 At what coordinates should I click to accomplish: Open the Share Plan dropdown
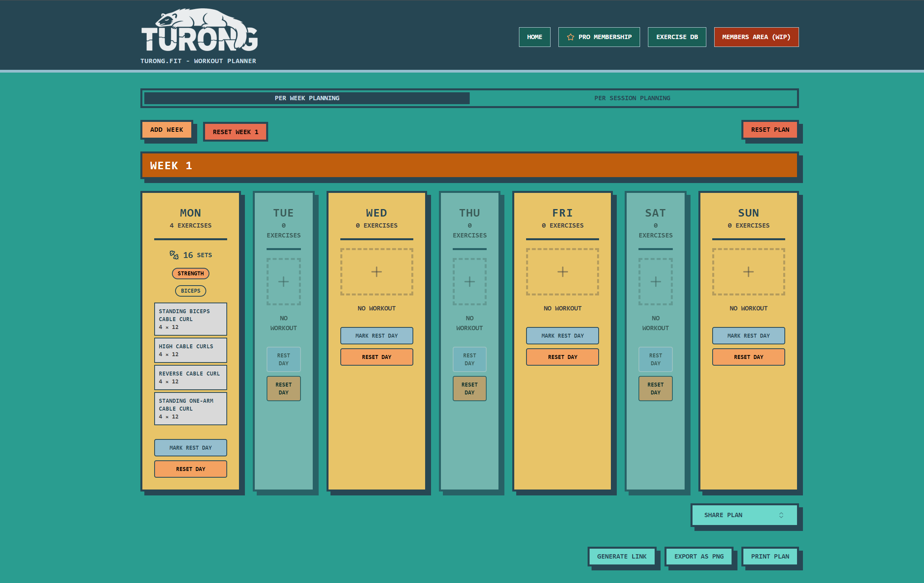744,515
